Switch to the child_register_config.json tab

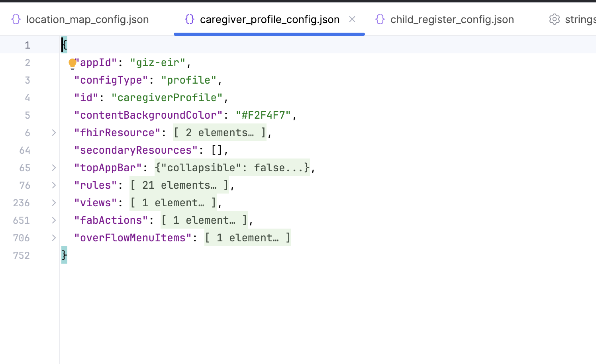coord(445,19)
